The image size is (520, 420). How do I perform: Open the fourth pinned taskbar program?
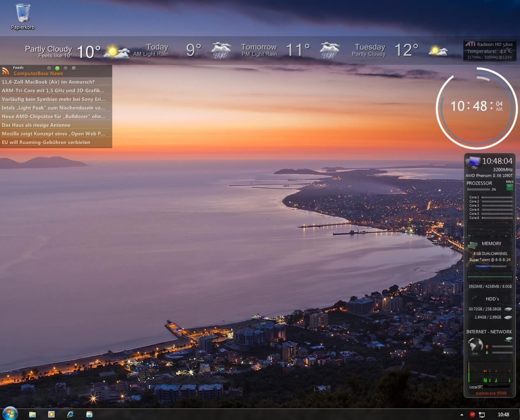pyautogui.click(x=89, y=414)
